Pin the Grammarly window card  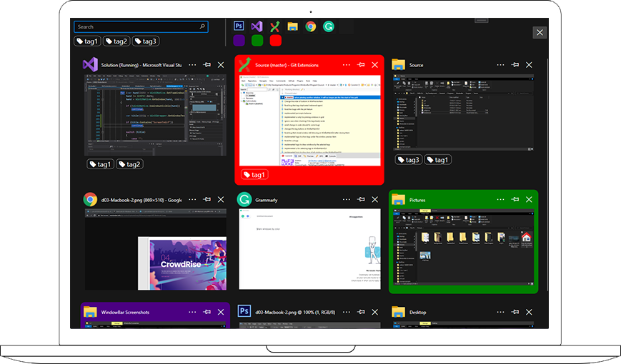pyautogui.click(x=361, y=199)
